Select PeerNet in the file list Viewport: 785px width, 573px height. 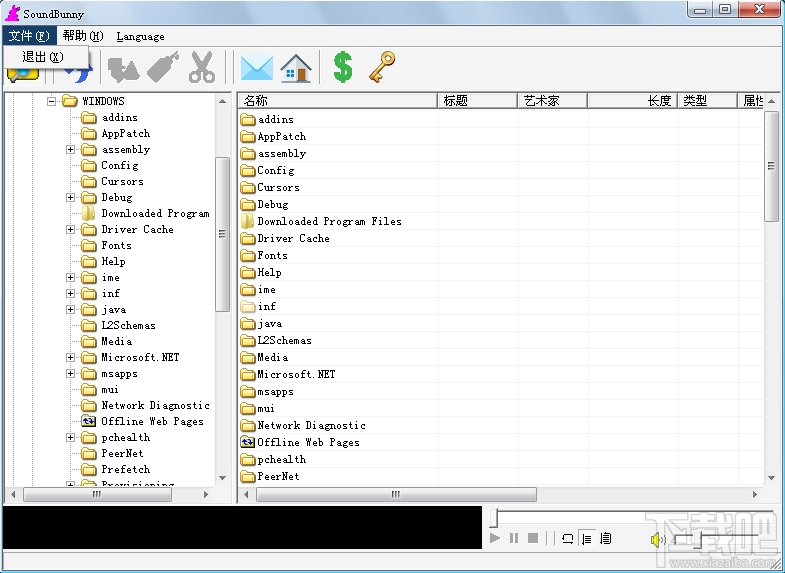click(x=278, y=476)
